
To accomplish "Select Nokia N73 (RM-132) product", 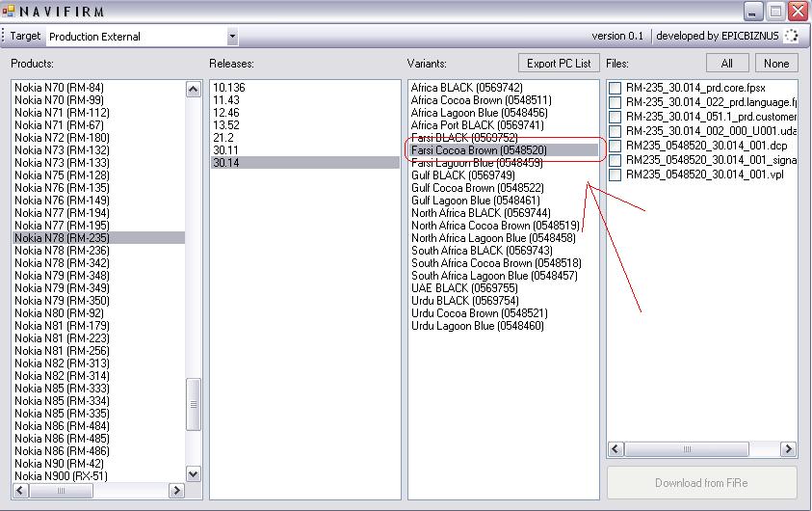I will [x=98, y=150].
